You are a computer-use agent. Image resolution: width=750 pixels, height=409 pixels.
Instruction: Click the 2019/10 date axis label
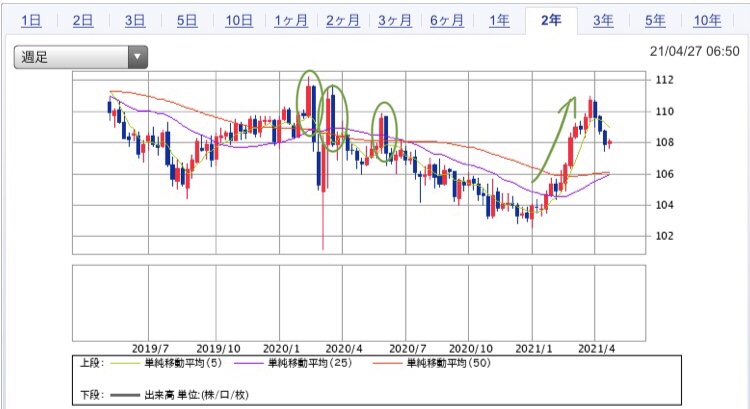[x=218, y=349]
